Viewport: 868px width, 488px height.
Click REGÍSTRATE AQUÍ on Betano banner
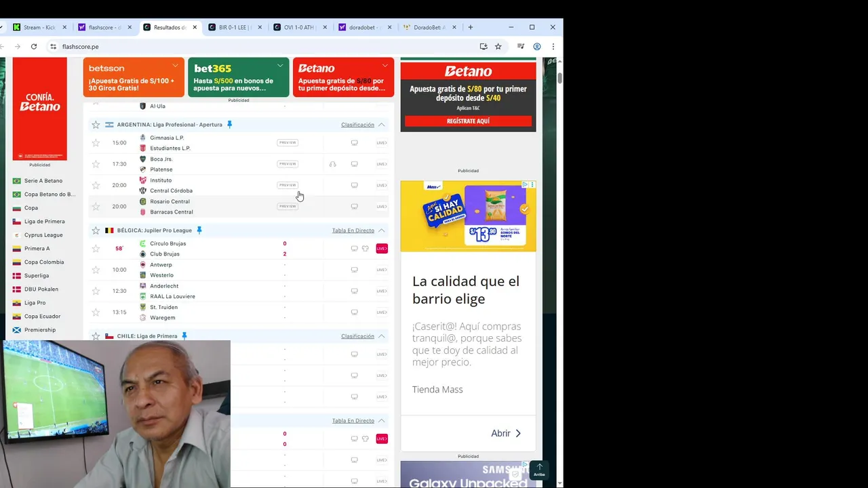click(x=468, y=121)
